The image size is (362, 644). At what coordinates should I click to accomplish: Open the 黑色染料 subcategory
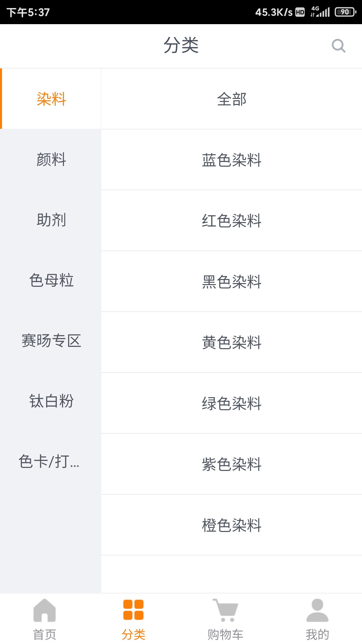click(x=231, y=282)
